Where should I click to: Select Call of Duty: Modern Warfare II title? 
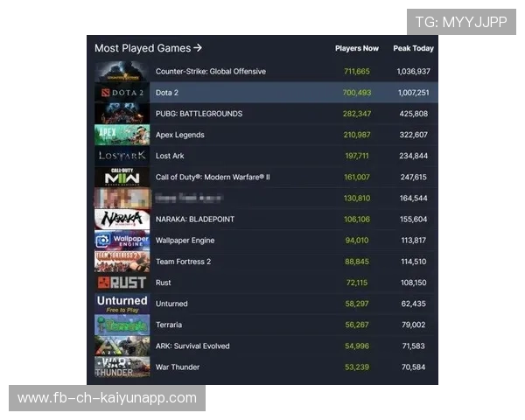tap(213, 177)
